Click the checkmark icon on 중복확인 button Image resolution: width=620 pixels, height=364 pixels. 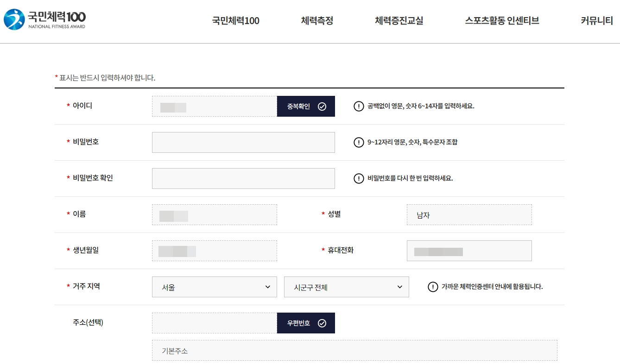point(322,106)
